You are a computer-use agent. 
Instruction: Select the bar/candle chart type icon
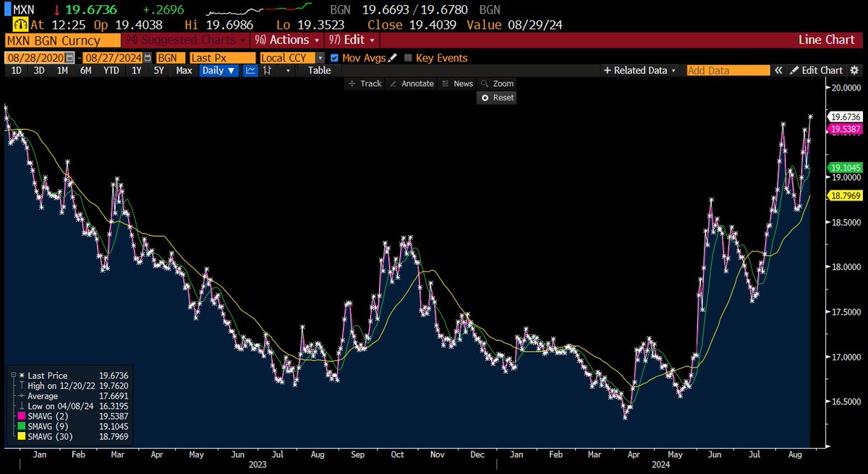267,70
